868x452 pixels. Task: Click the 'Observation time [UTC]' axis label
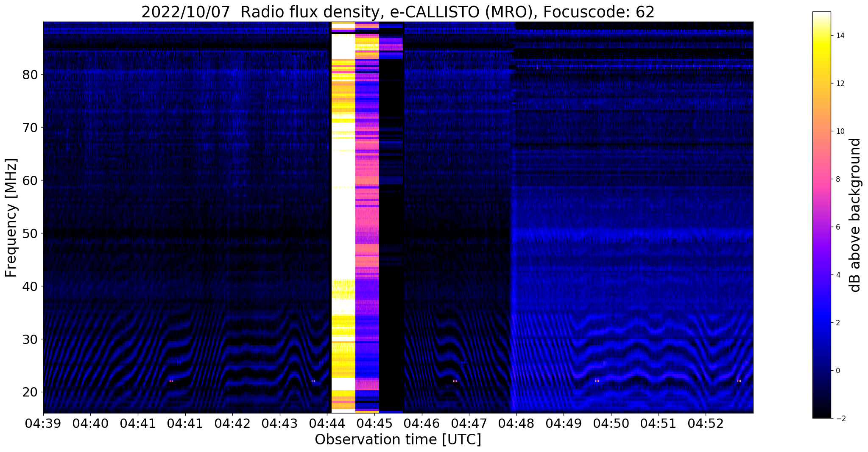point(398,440)
